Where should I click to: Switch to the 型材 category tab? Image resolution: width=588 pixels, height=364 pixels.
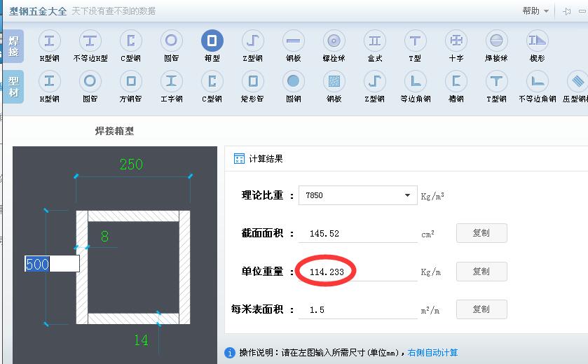click(x=14, y=87)
